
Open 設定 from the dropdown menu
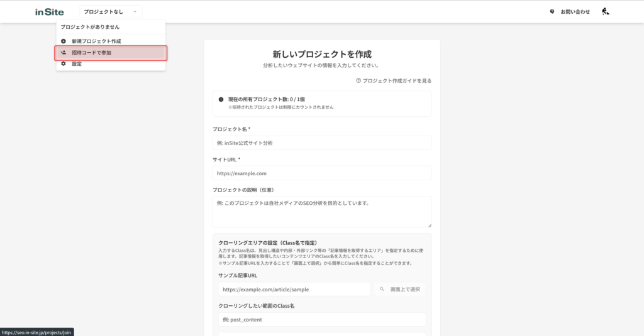pos(111,64)
